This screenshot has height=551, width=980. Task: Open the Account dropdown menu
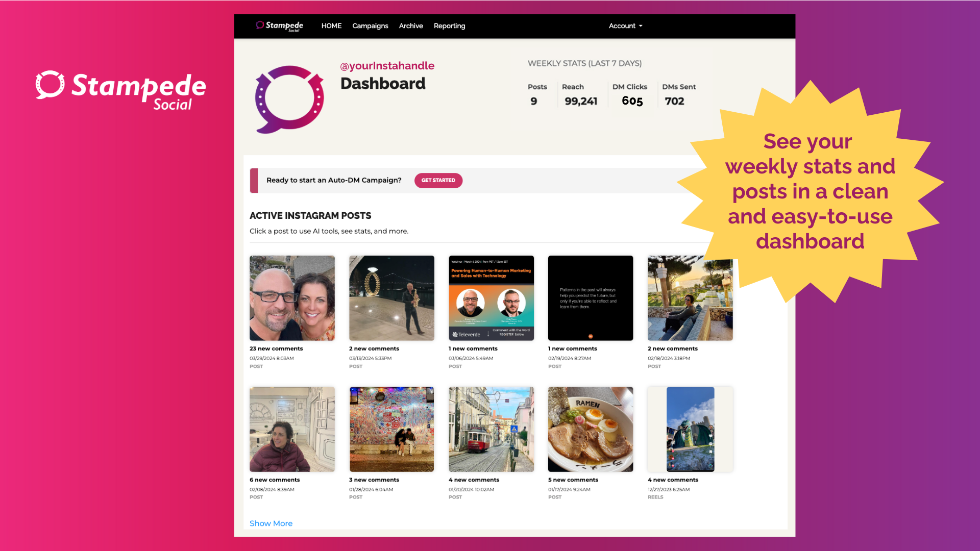point(625,26)
